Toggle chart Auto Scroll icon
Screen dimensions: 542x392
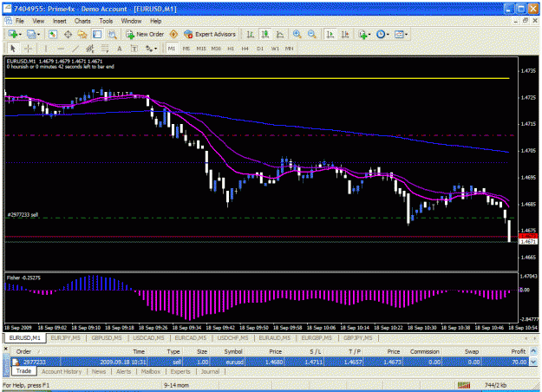tap(330, 34)
